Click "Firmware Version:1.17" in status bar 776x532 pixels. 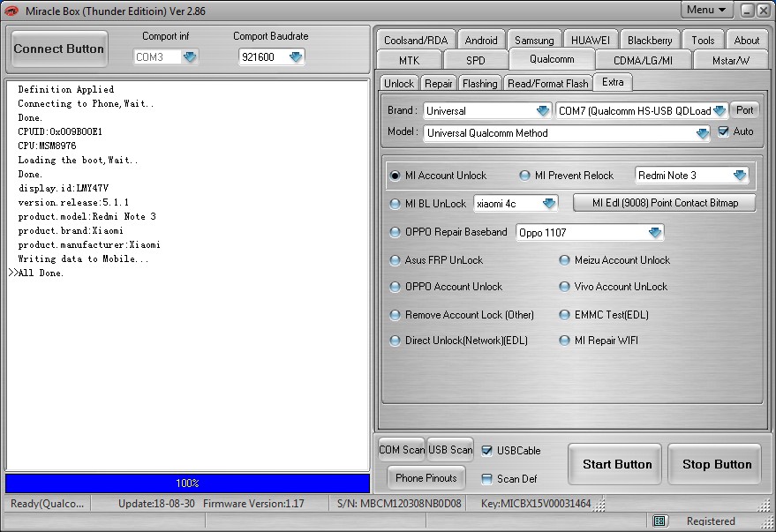tap(253, 504)
